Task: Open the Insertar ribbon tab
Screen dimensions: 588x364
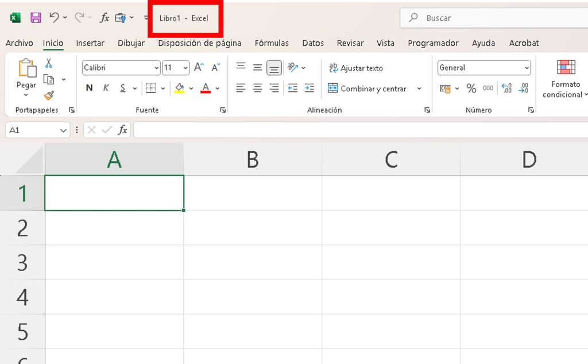Action: click(x=90, y=43)
